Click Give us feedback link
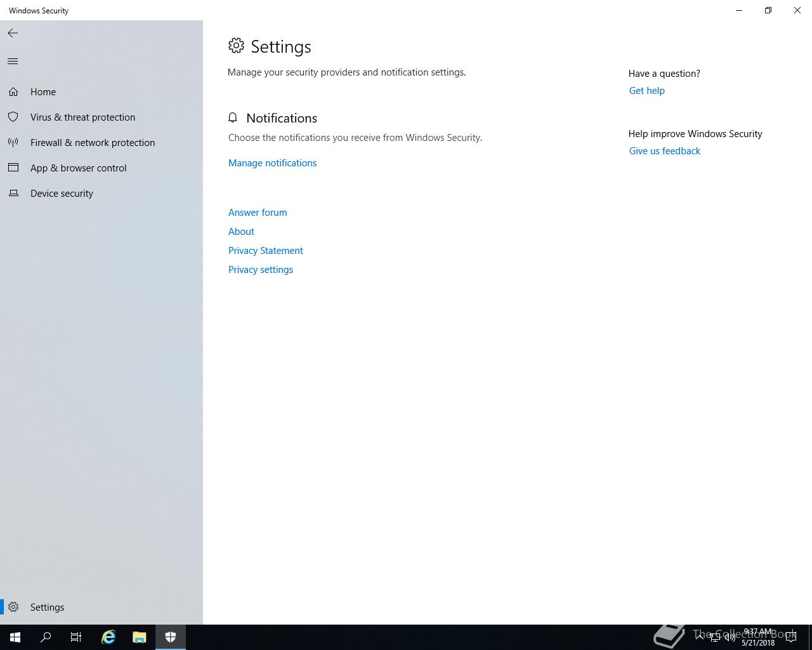Image resolution: width=812 pixels, height=650 pixels. 664,151
